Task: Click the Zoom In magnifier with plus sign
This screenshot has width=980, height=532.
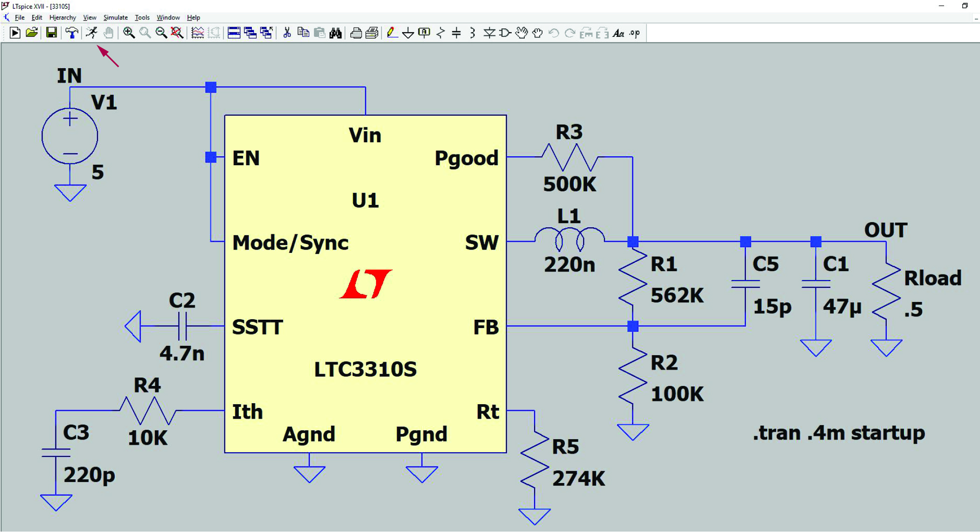Action: (x=129, y=33)
